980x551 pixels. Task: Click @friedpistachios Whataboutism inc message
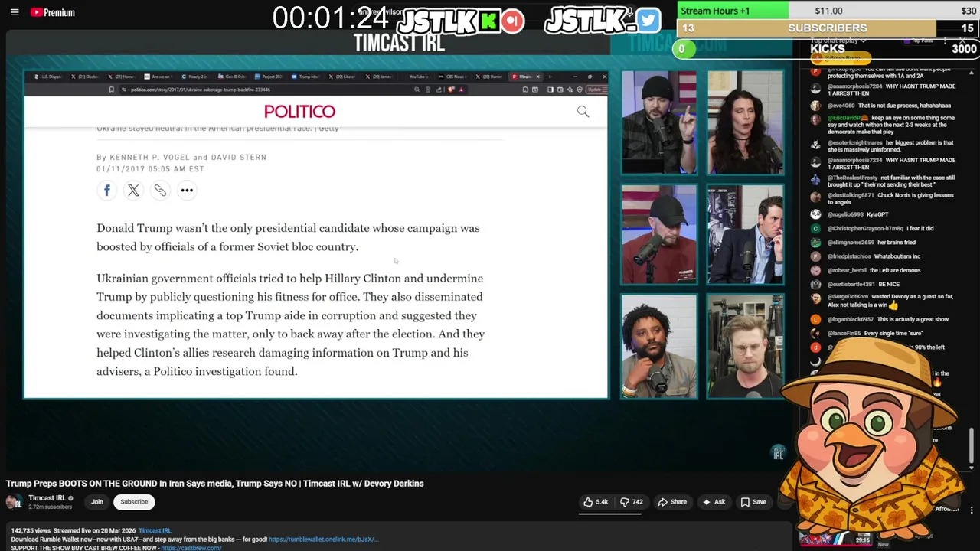pos(874,256)
